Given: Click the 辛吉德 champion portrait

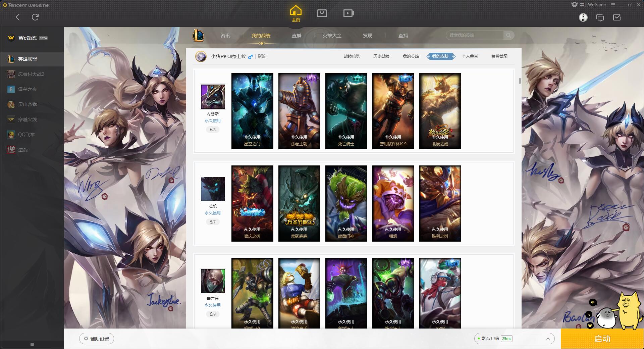Looking at the screenshot, I should (x=213, y=281).
